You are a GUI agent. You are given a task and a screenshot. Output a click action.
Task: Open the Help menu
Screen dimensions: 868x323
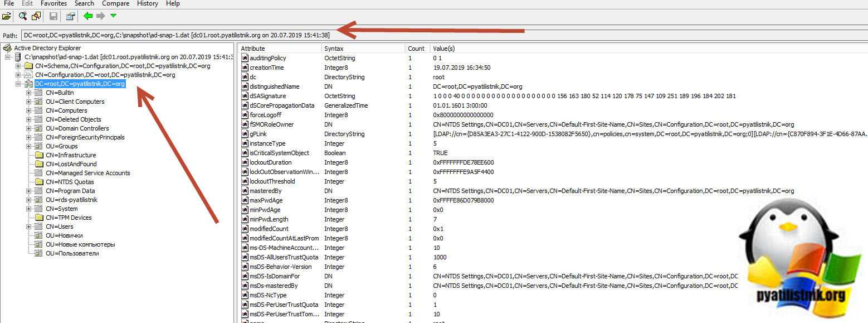point(173,3)
